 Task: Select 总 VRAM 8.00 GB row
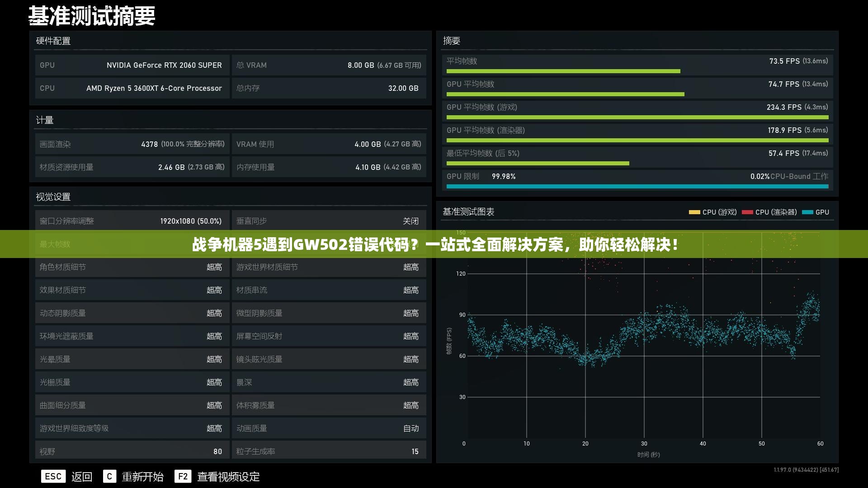329,65
